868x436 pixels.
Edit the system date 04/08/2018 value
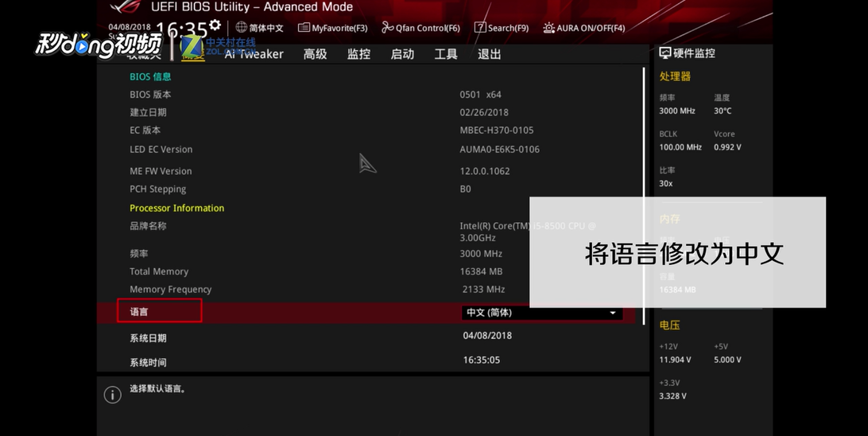point(487,335)
